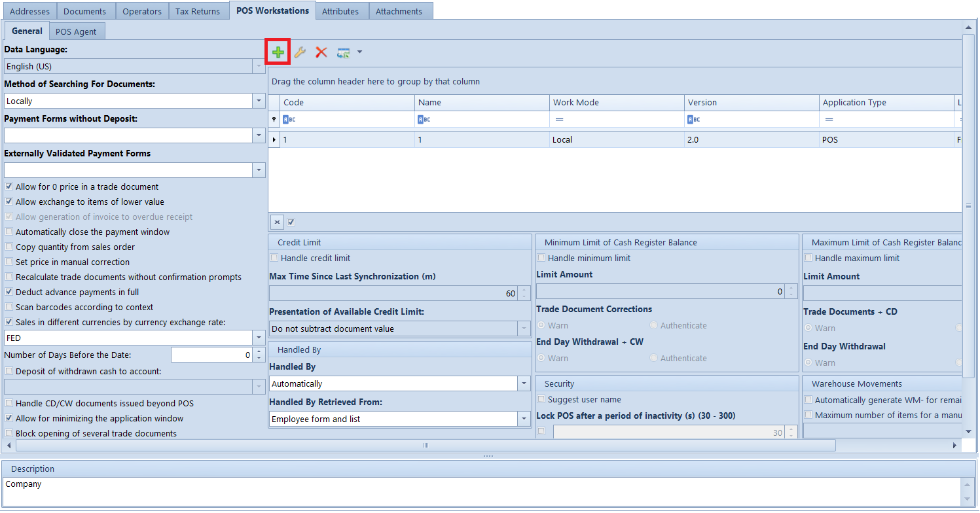
Task: Open the Handled By Automatically dropdown
Action: click(524, 384)
